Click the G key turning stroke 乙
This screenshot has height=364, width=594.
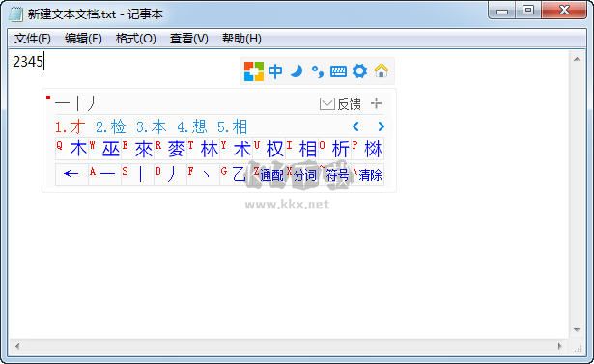pyautogui.click(x=237, y=174)
